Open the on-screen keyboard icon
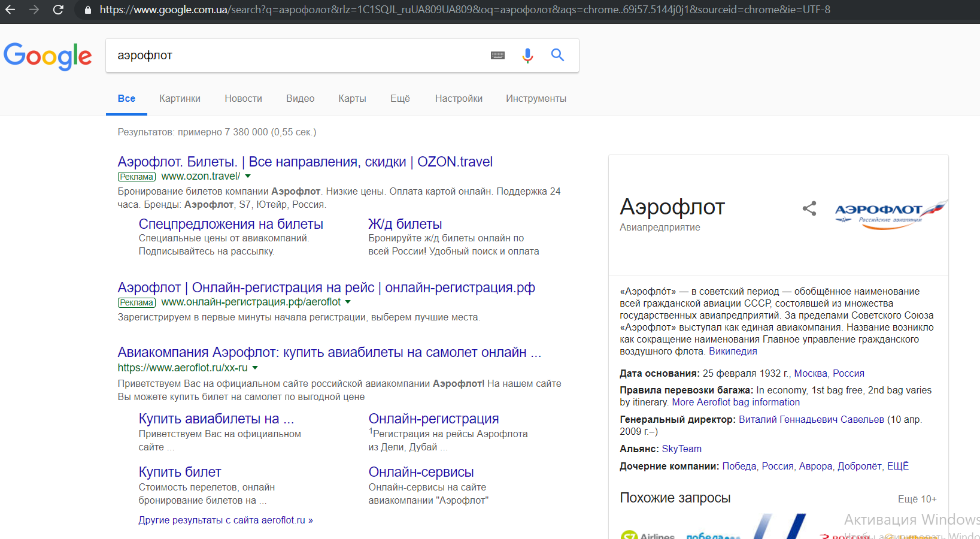Screen dimensions: 980x539 pyautogui.click(x=497, y=56)
